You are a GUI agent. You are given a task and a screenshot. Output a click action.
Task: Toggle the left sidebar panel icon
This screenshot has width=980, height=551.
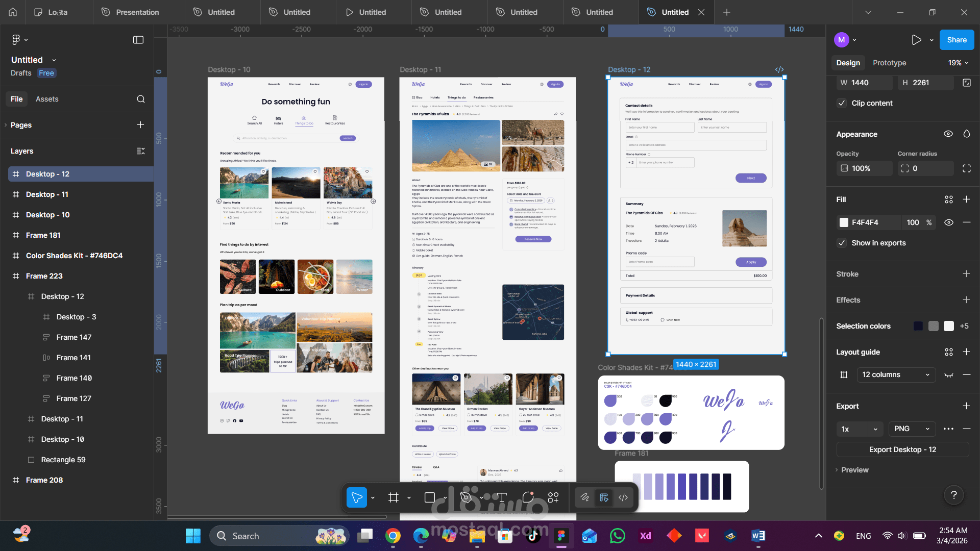(x=138, y=40)
